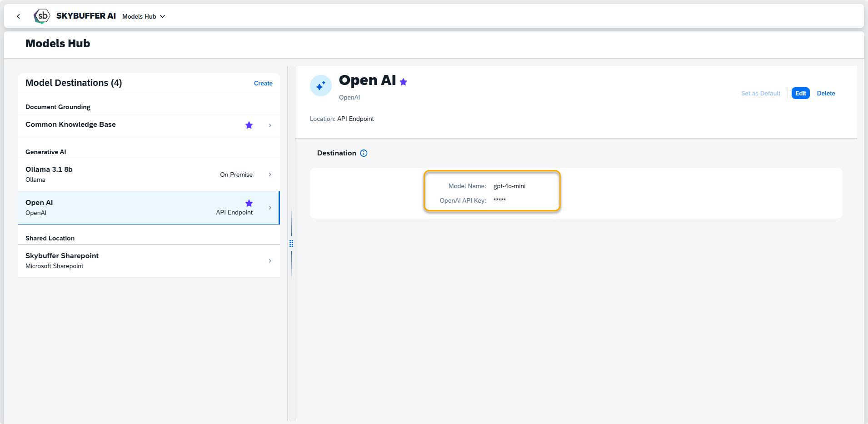Show Destination info tooltip icon
Screen dimensions: 868x424
point(364,153)
